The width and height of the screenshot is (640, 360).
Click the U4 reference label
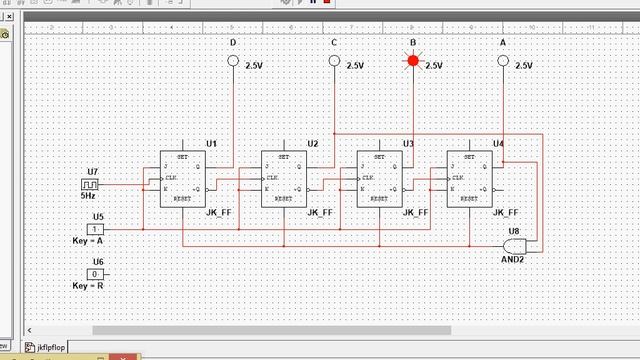498,144
